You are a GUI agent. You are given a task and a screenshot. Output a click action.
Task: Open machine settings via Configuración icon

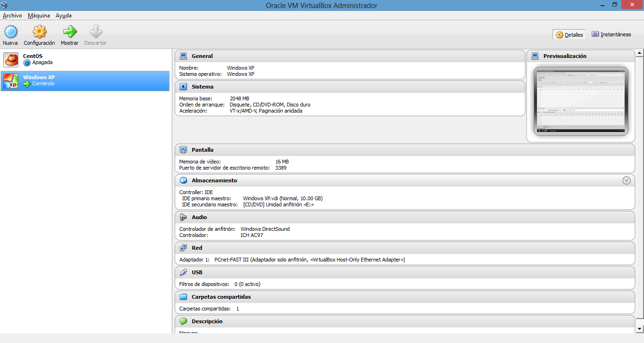[x=39, y=34]
